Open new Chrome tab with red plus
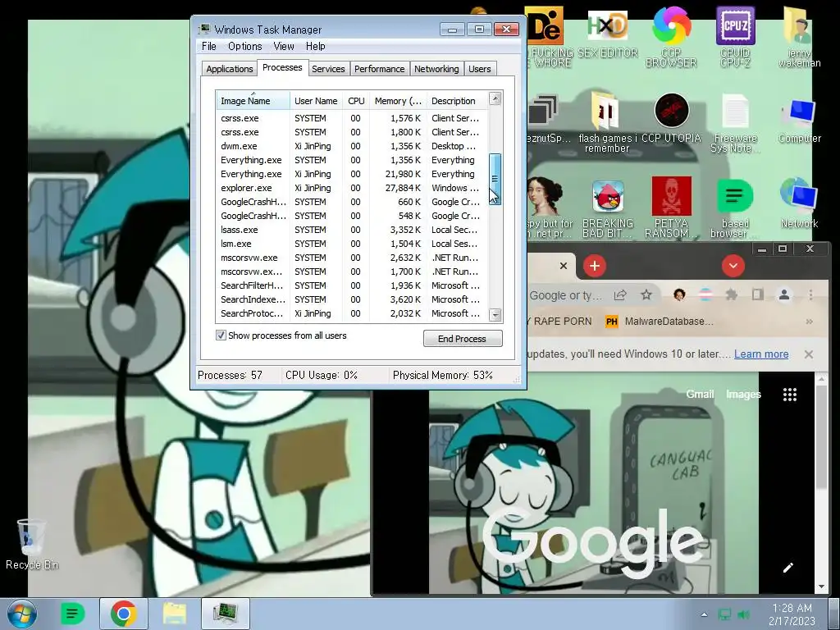 tap(594, 266)
